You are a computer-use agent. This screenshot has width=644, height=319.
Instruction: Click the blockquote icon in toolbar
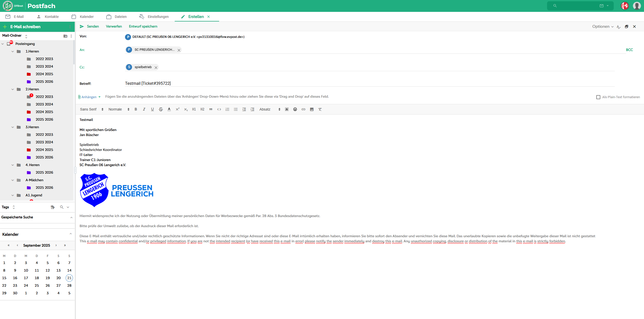coord(211,109)
